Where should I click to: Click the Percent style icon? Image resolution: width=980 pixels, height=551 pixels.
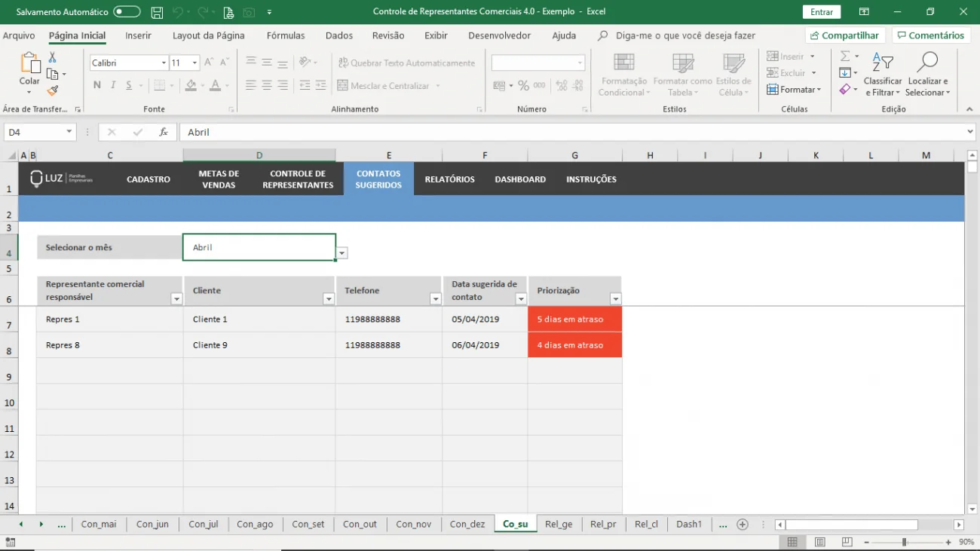tap(523, 86)
